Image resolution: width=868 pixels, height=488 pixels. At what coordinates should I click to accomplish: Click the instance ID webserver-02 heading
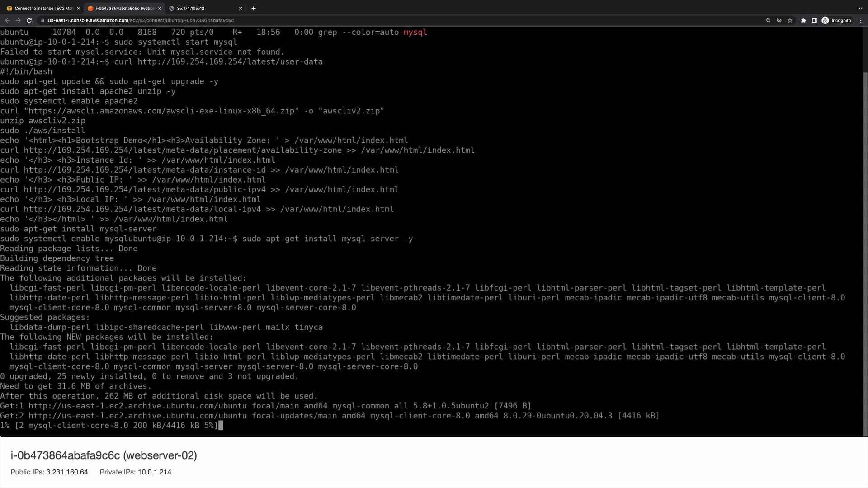(x=104, y=455)
